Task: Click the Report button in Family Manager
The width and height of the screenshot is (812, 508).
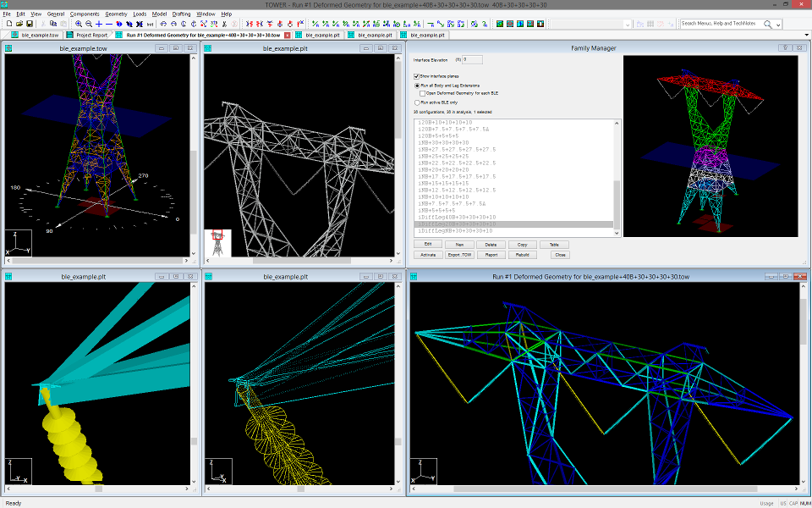Action: (x=491, y=255)
